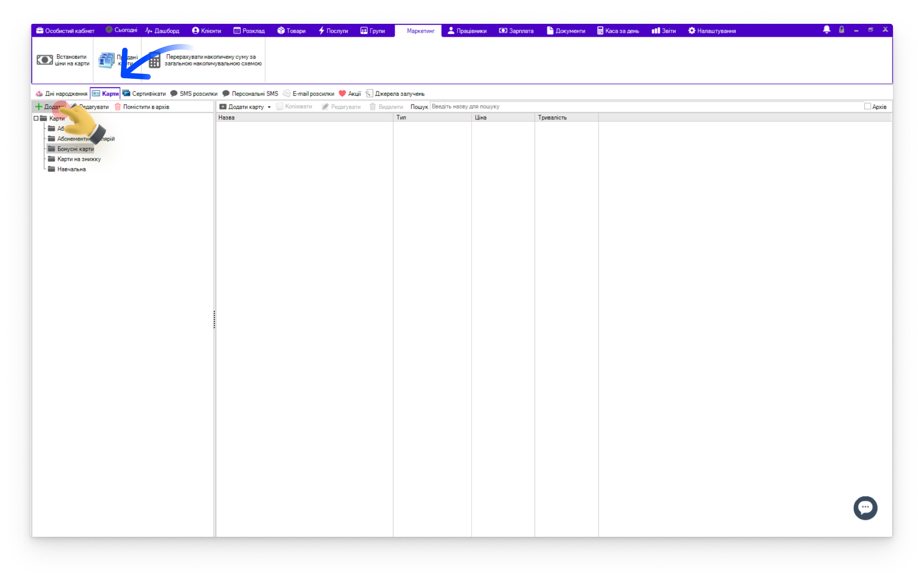The image size is (924, 578).
Task: Select the Навчальна folder
Action: point(67,169)
